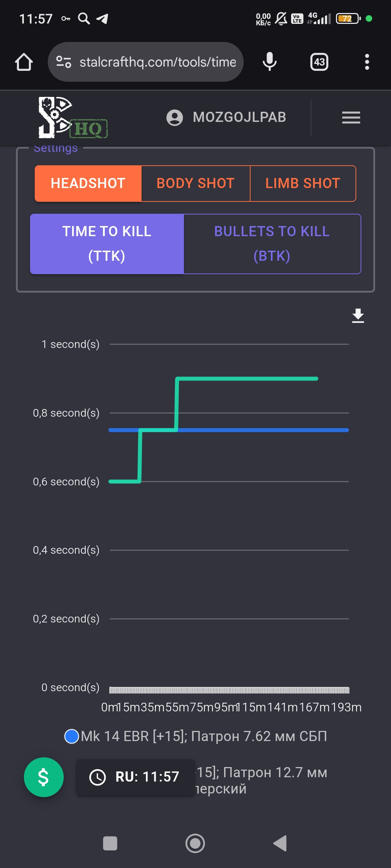The height and width of the screenshot is (868, 391).
Task: Click the StalcraftHQ logo
Action: coord(73,118)
